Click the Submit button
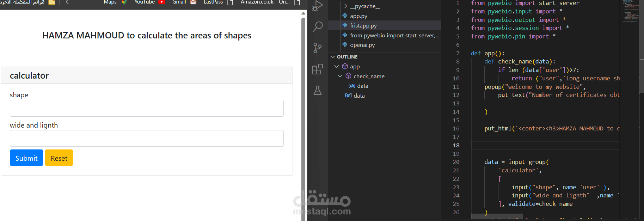The image size is (644, 221). (26, 158)
